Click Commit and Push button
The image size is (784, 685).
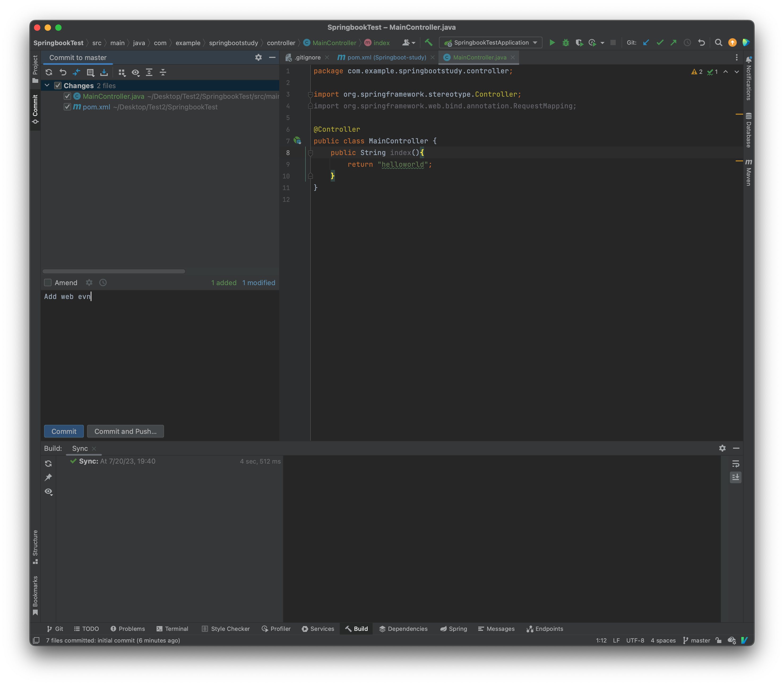(125, 431)
